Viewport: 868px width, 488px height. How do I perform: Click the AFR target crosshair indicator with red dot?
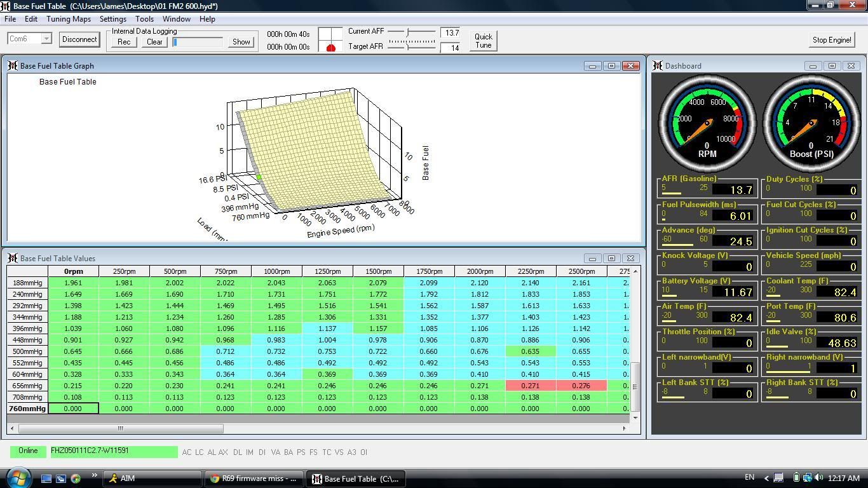click(x=330, y=40)
